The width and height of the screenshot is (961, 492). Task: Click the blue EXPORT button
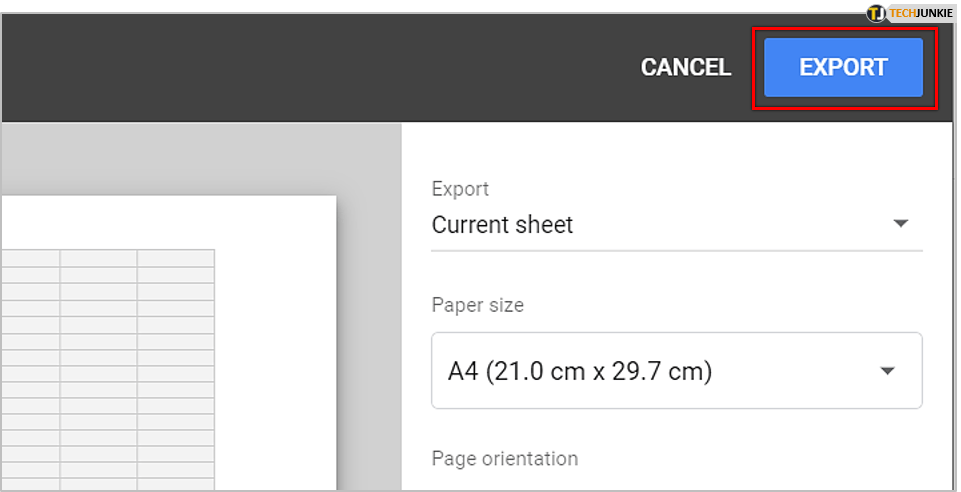[x=843, y=68]
